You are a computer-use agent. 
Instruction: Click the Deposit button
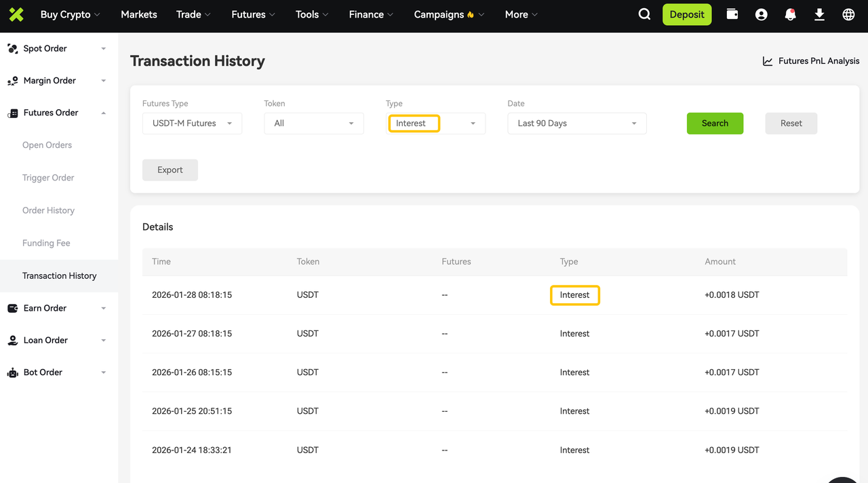pos(687,14)
